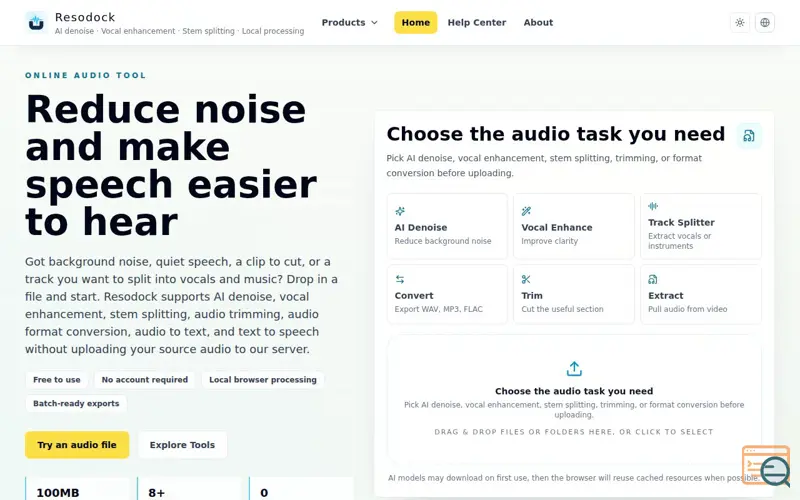Go to the Home tab
Image resolution: width=800 pixels, height=500 pixels.
click(415, 22)
